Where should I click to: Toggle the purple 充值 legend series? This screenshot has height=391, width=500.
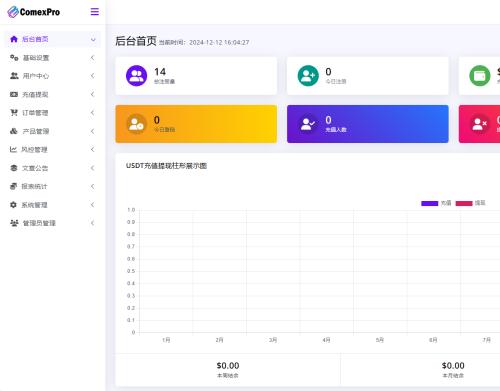[x=436, y=203]
